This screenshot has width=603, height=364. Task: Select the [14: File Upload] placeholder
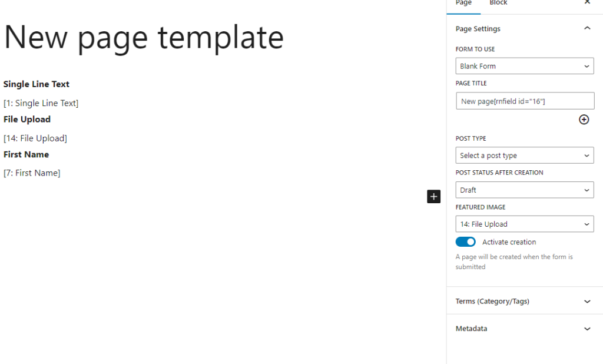(x=35, y=138)
